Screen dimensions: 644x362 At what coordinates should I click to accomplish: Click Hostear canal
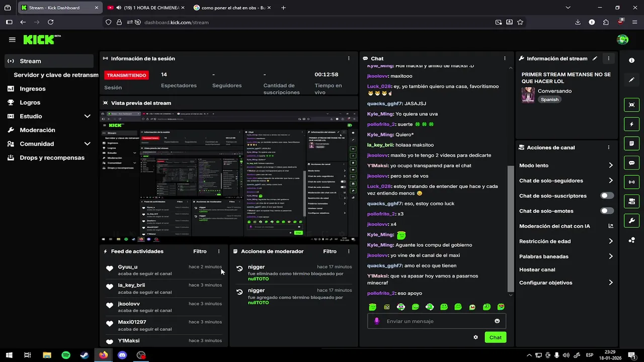point(537,269)
